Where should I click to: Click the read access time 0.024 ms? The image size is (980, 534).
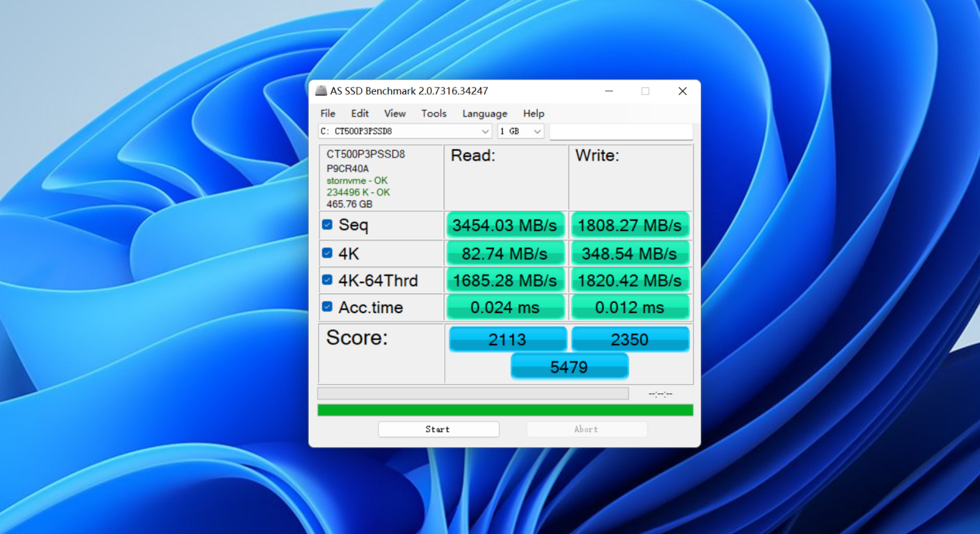[x=505, y=308]
